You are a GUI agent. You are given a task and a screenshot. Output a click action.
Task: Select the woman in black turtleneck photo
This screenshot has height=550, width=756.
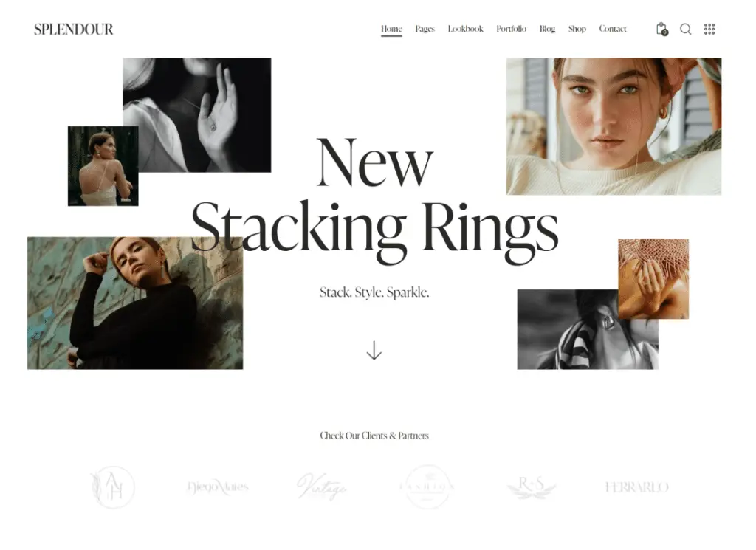pos(135,303)
